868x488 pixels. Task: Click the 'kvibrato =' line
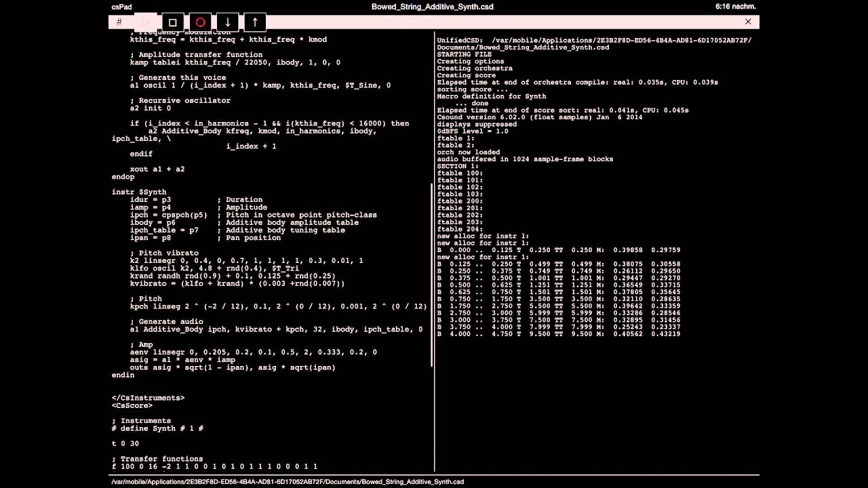pos(237,283)
